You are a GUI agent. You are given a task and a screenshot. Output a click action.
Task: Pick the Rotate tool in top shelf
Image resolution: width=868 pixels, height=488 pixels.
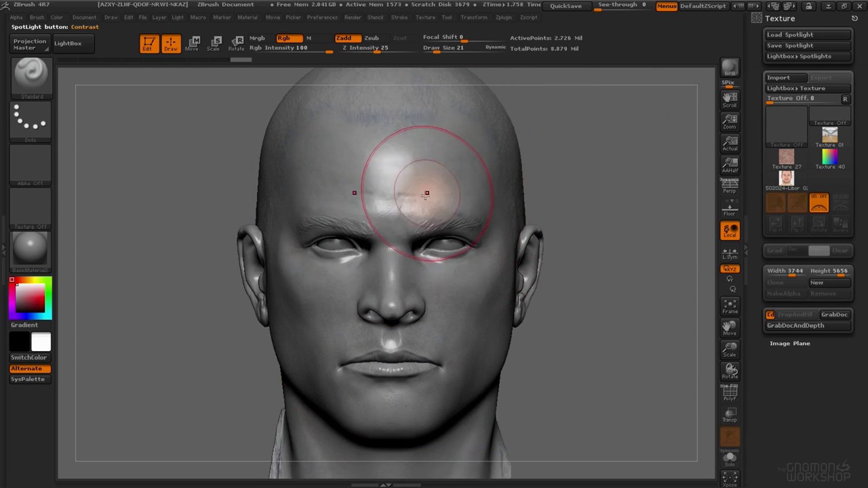(236, 44)
